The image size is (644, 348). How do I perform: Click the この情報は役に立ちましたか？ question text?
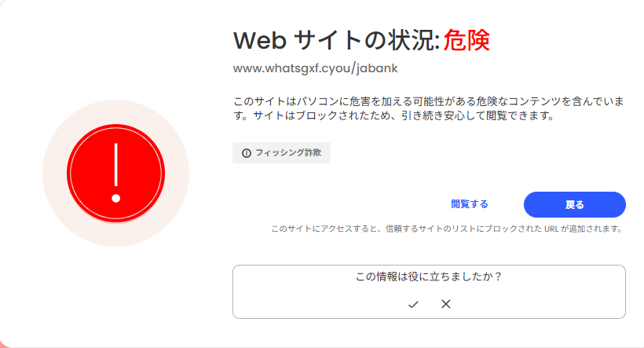(429, 277)
